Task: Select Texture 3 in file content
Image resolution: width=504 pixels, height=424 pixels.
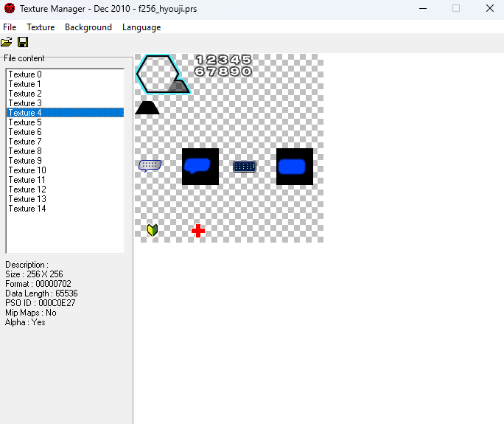Action: point(25,103)
